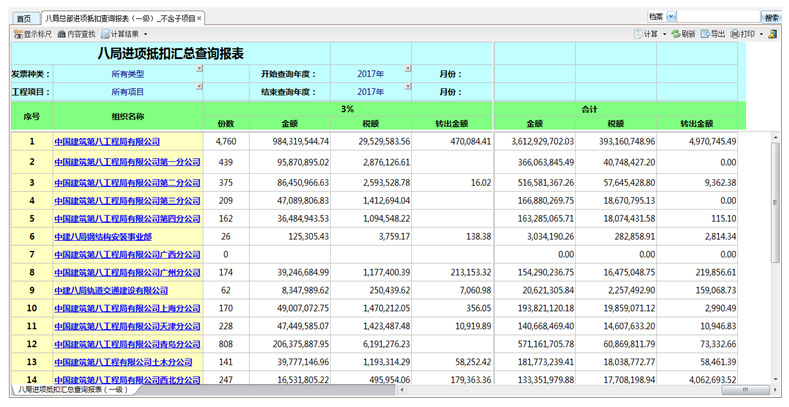Screen dimensions: 789x407
Task: Click the vertical scrollbar up arrow
Action: point(775,137)
